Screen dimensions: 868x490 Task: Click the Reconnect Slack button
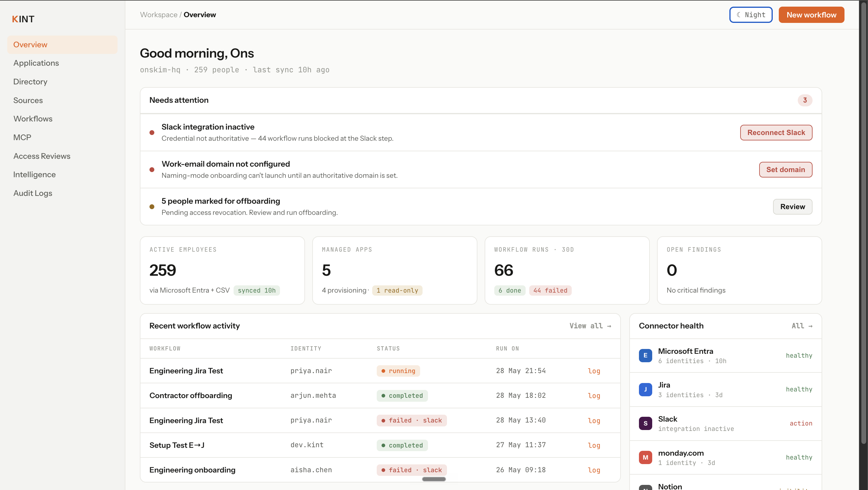point(776,132)
